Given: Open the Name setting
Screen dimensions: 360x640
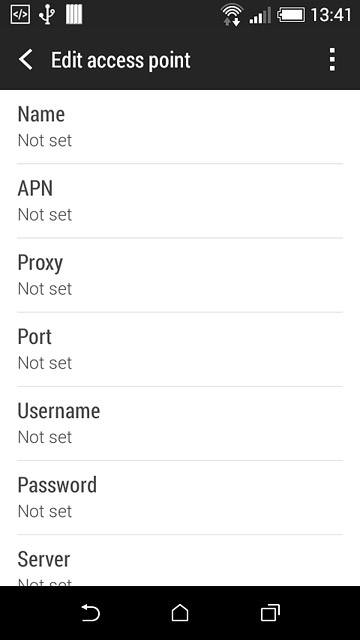Looking at the screenshot, I should 180,127.
